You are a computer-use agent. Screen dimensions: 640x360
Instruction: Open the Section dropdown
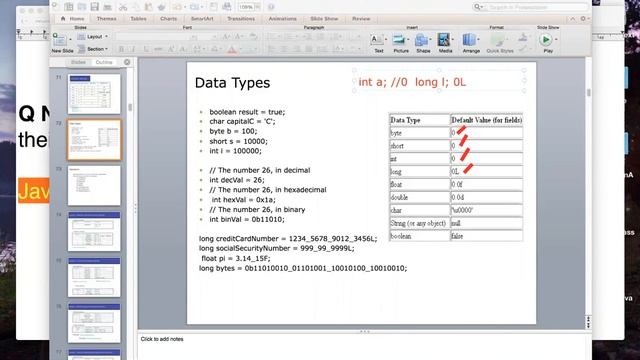point(93,49)
